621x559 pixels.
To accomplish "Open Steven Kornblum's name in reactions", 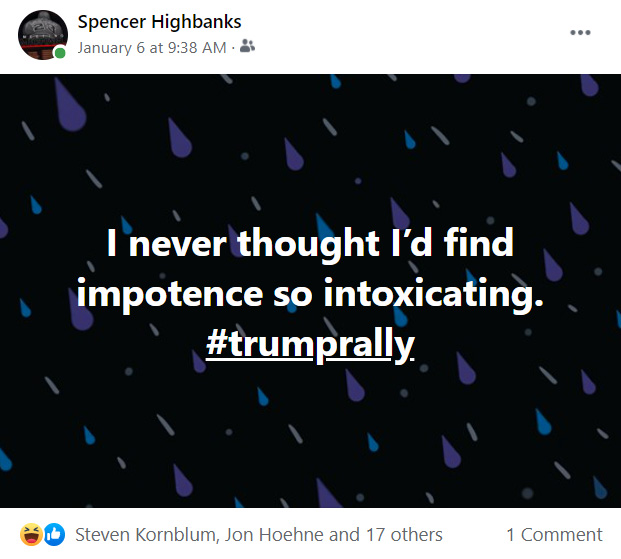I will [146, 535].
